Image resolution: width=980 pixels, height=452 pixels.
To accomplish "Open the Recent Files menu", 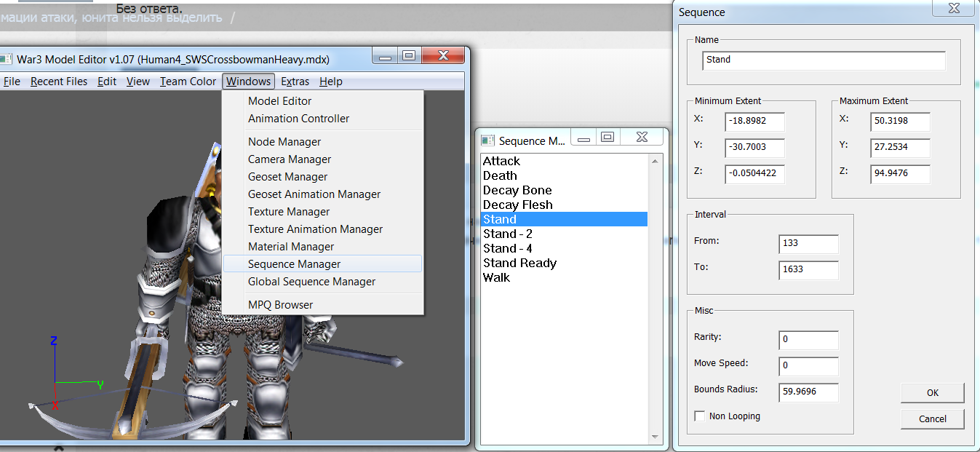I will click(x=59, y=82).
